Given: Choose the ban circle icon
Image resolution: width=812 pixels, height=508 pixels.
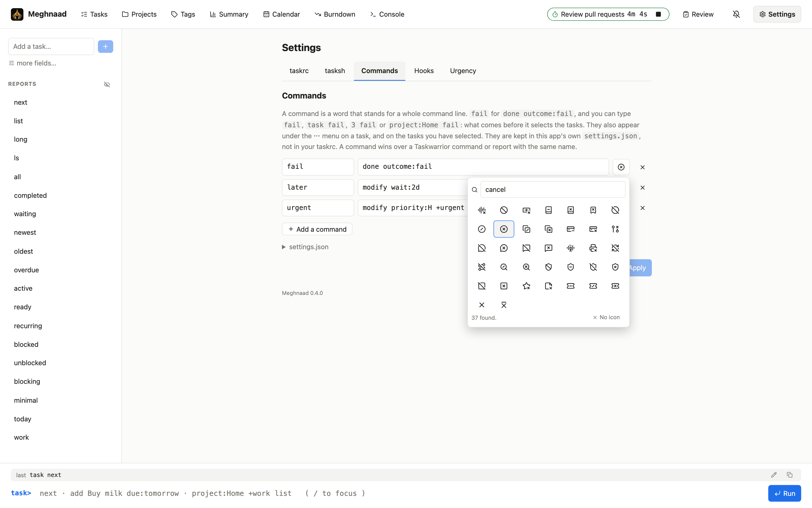Looking at the screenshot, I should [x=504, y=210].
